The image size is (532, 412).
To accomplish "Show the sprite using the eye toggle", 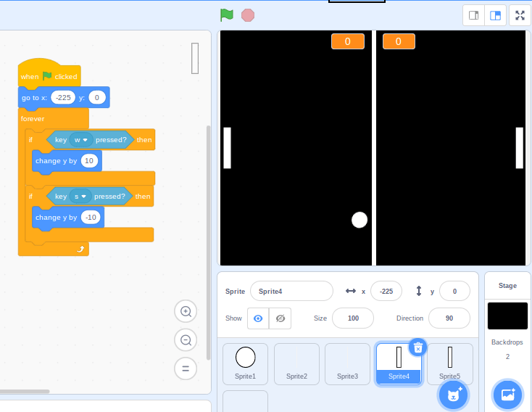I will [258, 318].
